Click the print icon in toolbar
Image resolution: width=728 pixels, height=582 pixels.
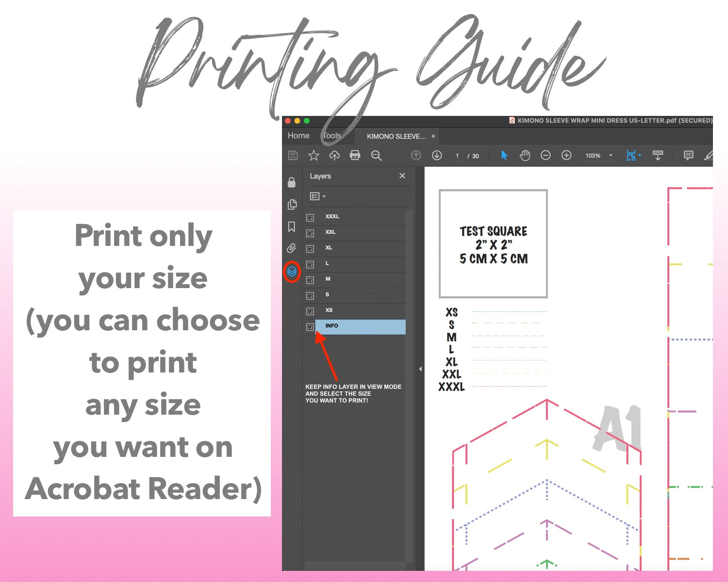355,155
